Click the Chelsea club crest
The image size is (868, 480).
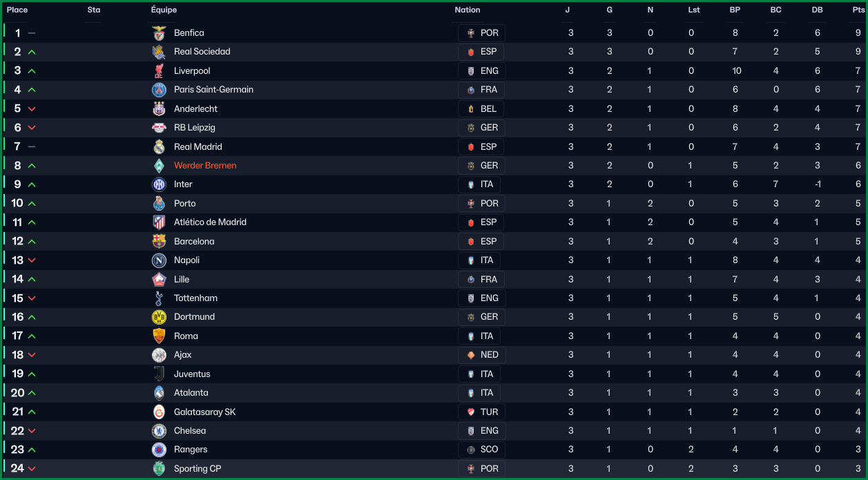coord(159,431)
